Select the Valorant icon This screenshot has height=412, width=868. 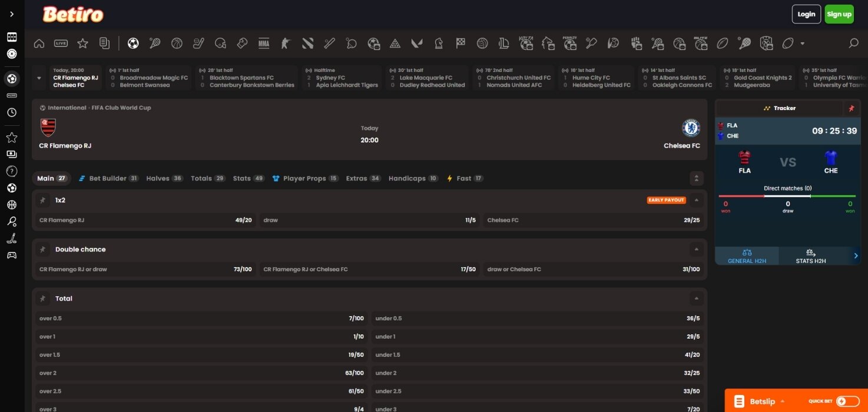tap(417, 43)
